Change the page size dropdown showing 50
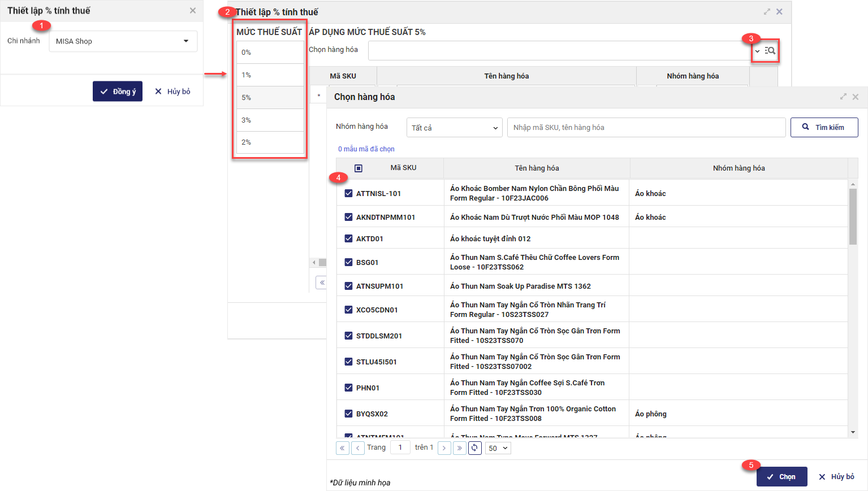The height and width of the screenshot is (491, 868). (x=498, y=448)
